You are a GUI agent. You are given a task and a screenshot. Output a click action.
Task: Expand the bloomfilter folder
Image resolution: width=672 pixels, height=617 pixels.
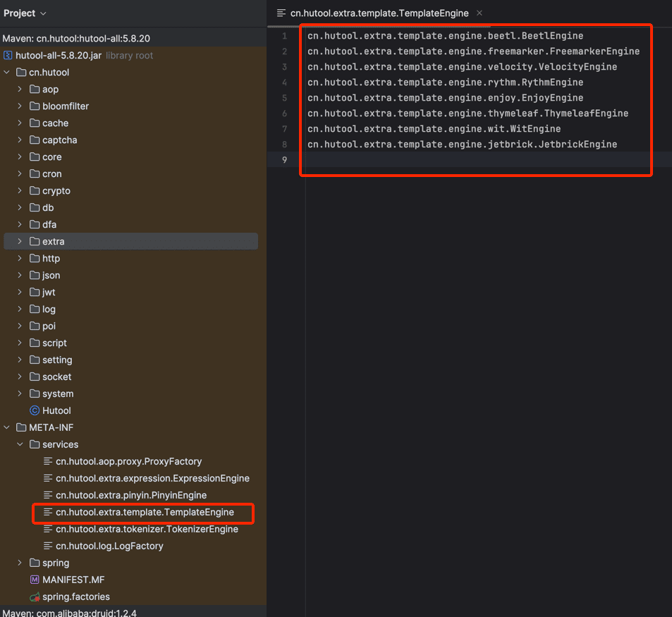pyautogui.click(x=20, y=106)
